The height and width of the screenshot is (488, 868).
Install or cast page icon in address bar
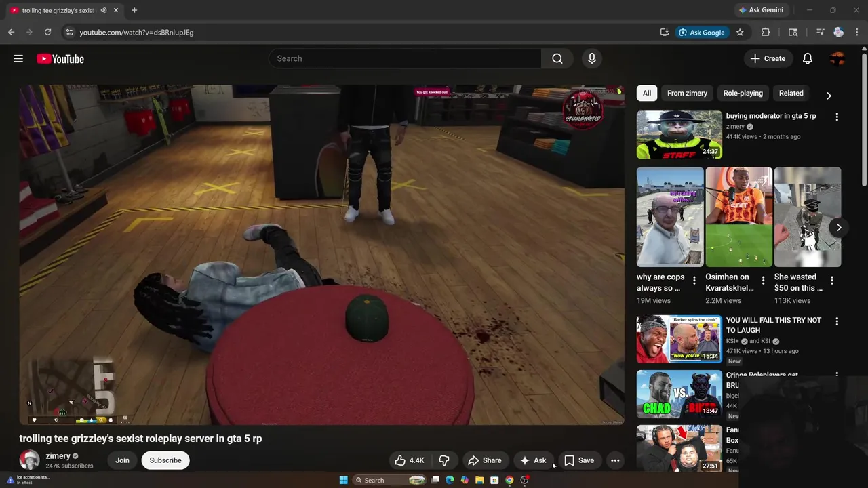point(665,32)
